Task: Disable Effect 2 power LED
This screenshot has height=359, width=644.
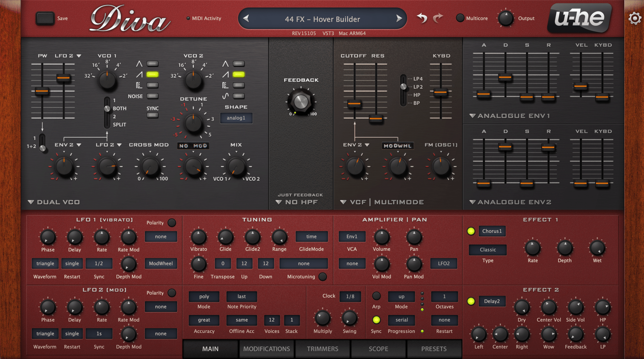Action: point(471,301)
